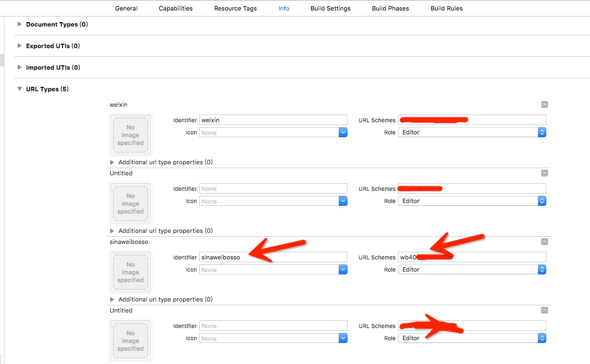Open Role dropdown of last Untitled type

[x=472, y=338]
